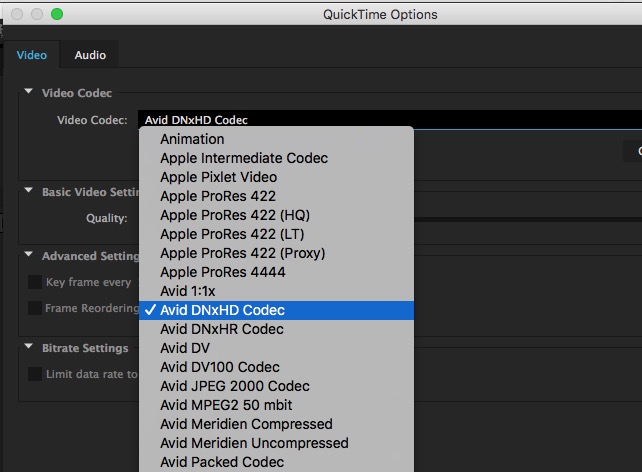Pick Avid Packed Codec
Image resolution: width=642 pixels, height=472 pixels.
[276, 462]
